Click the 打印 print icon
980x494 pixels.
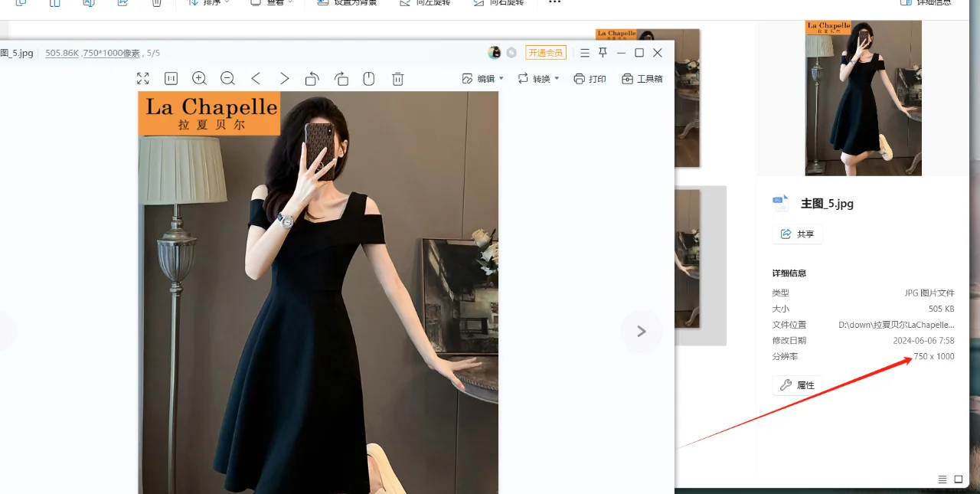point(590,78)
